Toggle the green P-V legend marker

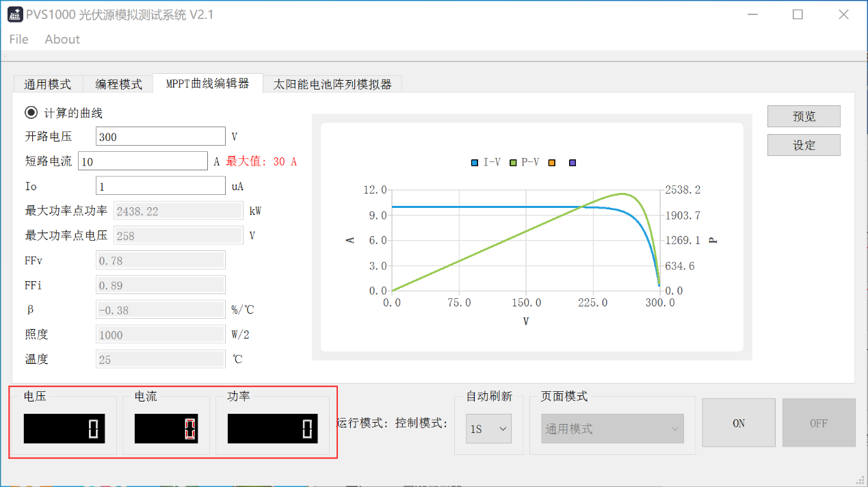[x=512, y=163]
